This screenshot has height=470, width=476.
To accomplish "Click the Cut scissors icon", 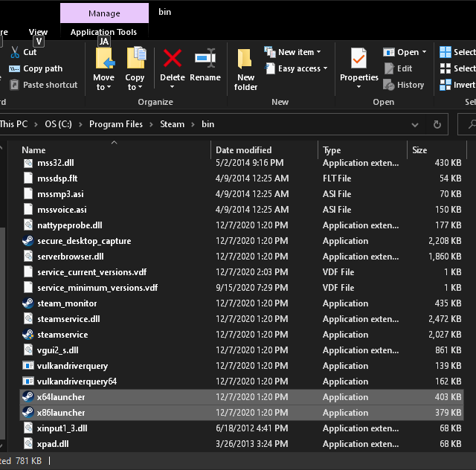I will point(15,52).
